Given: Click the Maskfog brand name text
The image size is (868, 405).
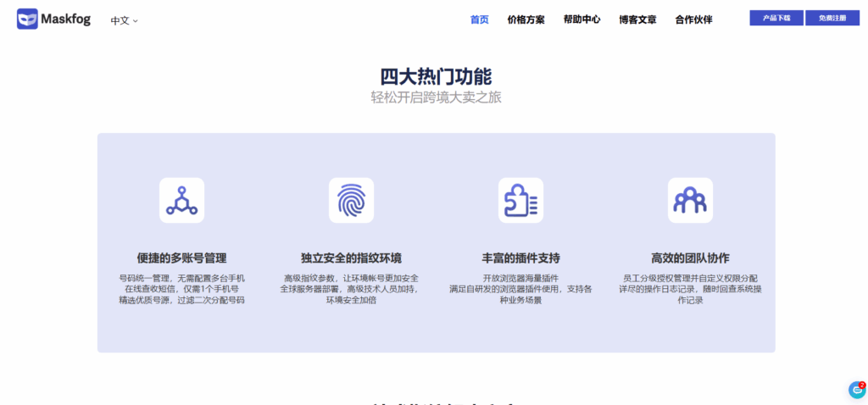Looking at the screenshot, I should (x=65, y=20).
